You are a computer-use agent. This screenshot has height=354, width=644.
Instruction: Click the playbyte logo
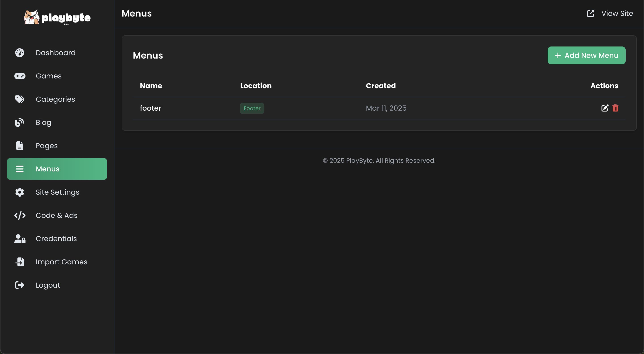pyautogui.click(x=57, y=17)
